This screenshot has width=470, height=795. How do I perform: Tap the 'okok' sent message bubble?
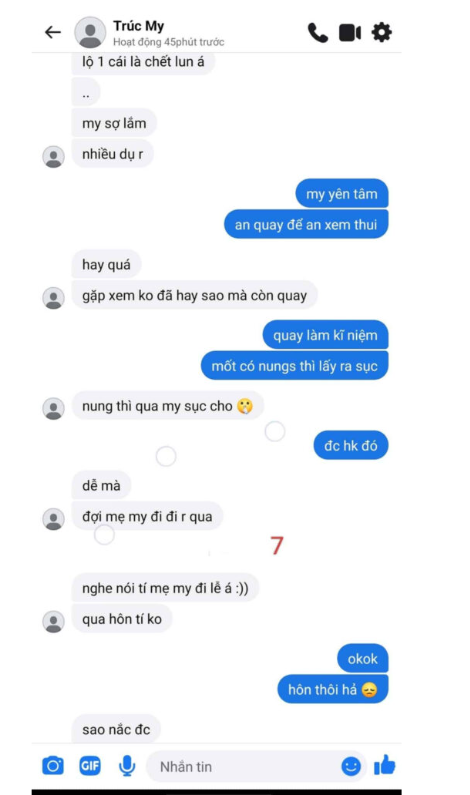[363, 658]
